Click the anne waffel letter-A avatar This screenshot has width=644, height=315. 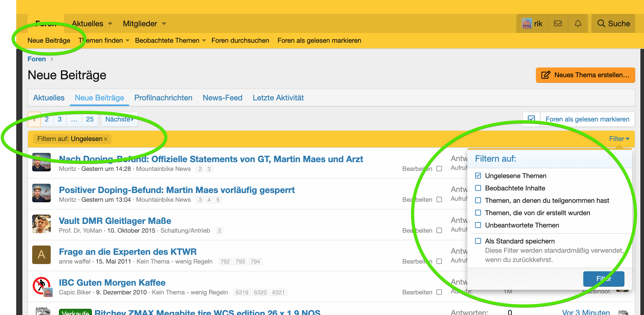coord(41,255)
